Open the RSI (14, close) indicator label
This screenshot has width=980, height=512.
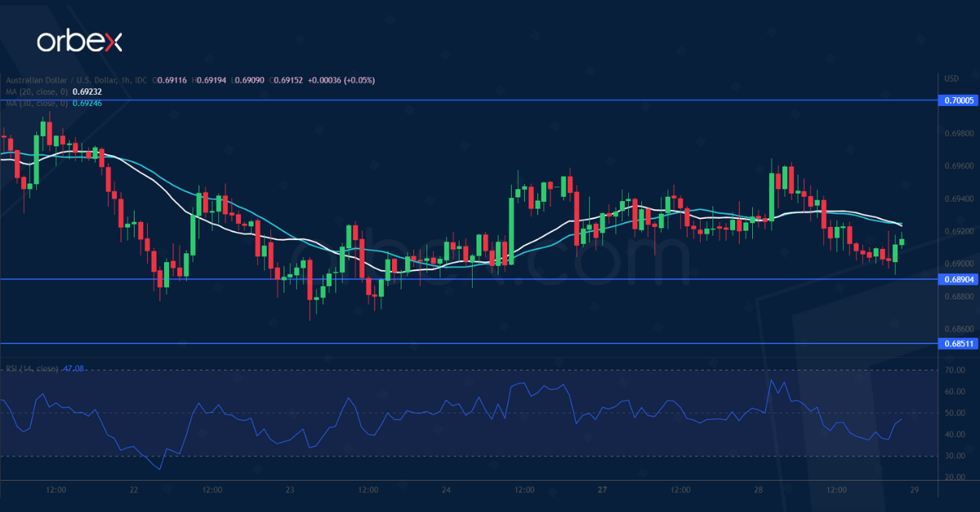click(x=32, y=369)
